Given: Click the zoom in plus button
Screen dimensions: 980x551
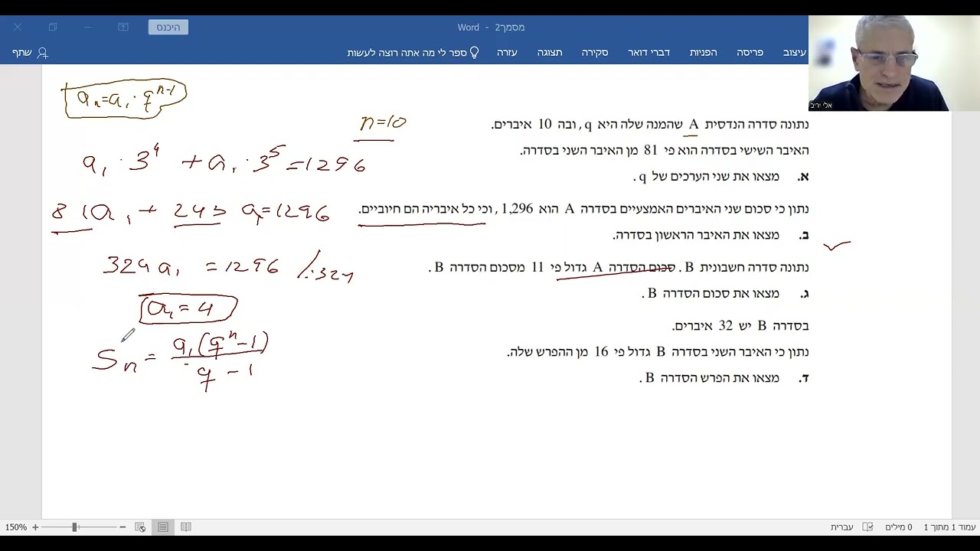Looking at the screenshot, I should pos(35,527).
